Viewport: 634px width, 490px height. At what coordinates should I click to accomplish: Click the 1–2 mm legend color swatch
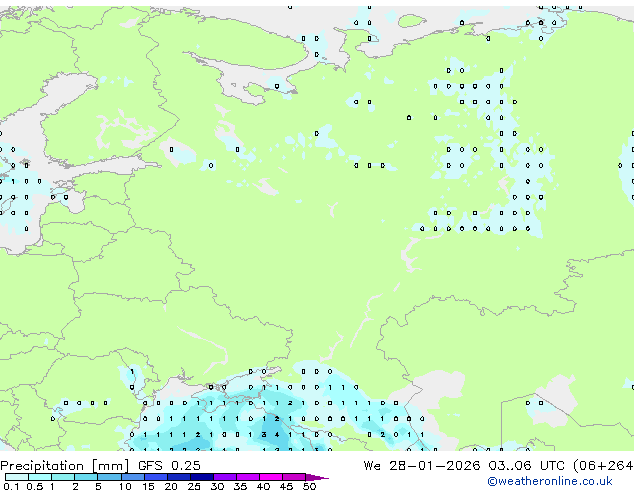pyautogui.click(x=63, y=477)
